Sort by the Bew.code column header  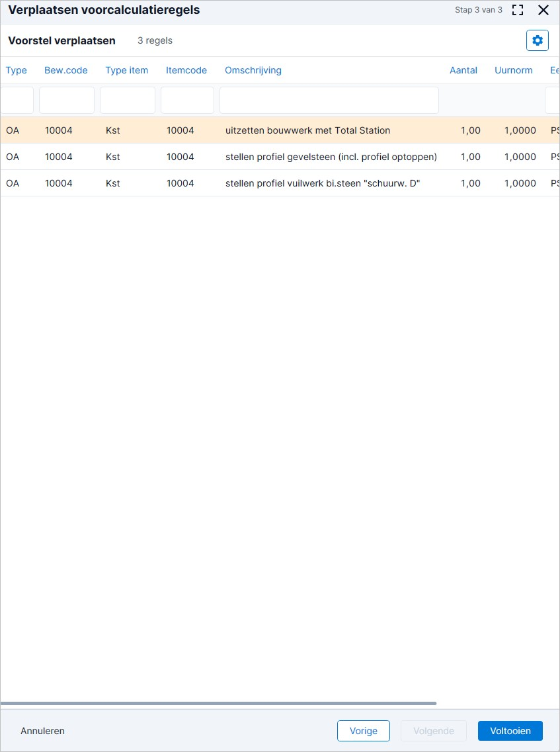[x=66, y=71]
